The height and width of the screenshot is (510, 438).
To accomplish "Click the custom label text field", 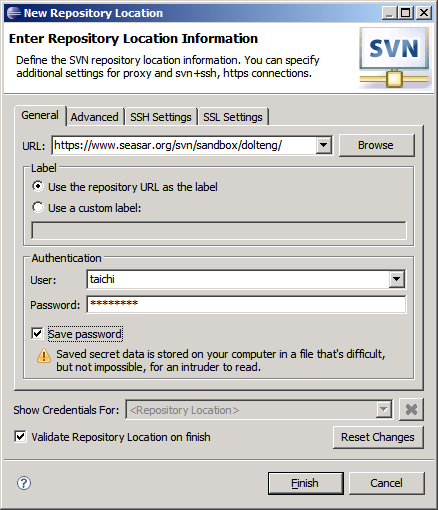I will point(219,230).
